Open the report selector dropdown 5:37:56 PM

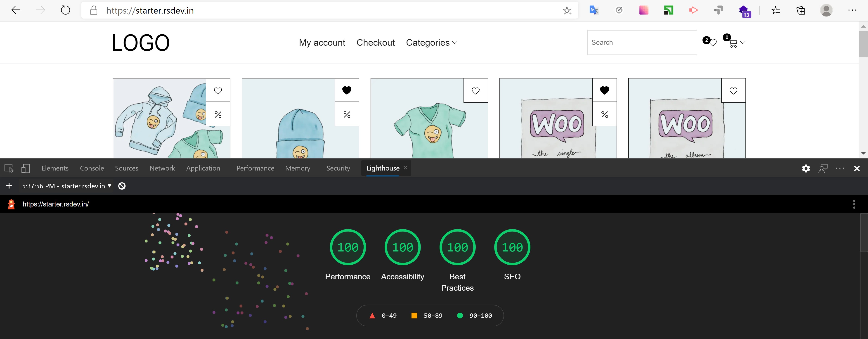click(66, 186)
